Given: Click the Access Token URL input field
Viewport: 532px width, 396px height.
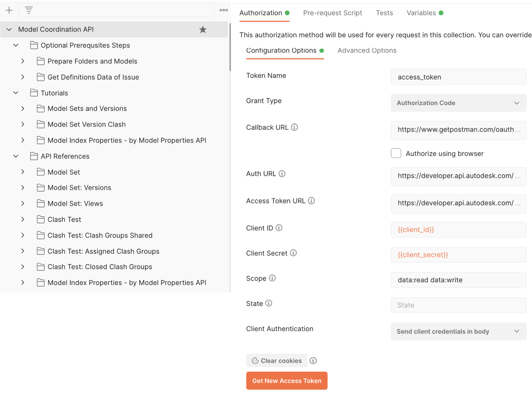Looking at the screenshot, I should coord(458,204).
